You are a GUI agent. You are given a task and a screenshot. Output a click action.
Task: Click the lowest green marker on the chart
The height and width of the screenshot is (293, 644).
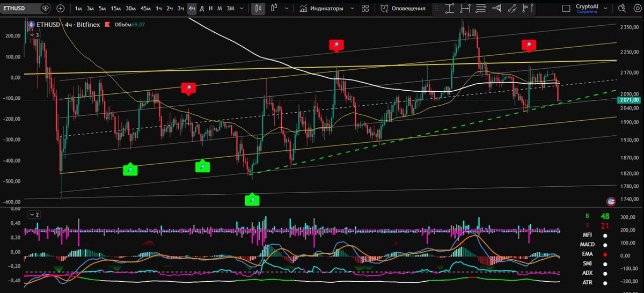tap(252, 200)
